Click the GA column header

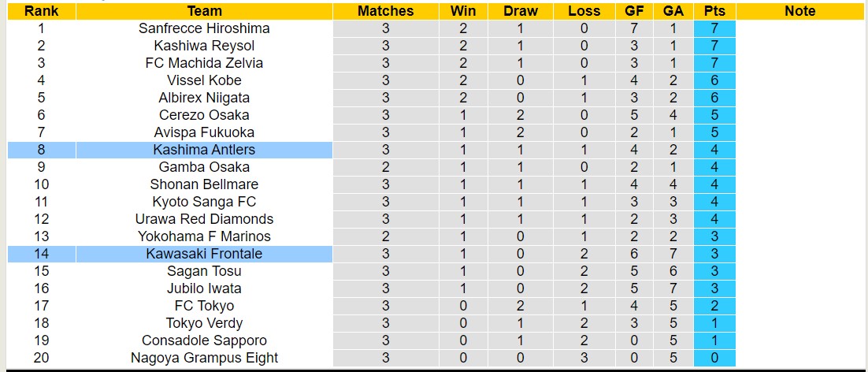[673, 11]
